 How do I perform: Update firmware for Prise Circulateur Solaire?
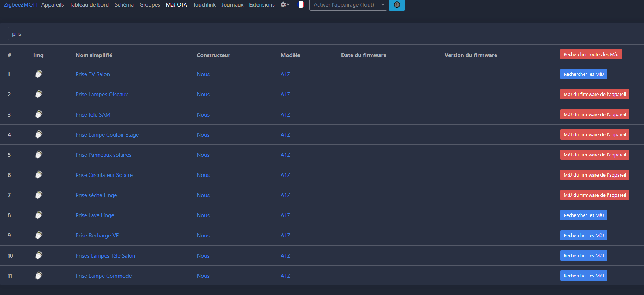coord(595,175)
